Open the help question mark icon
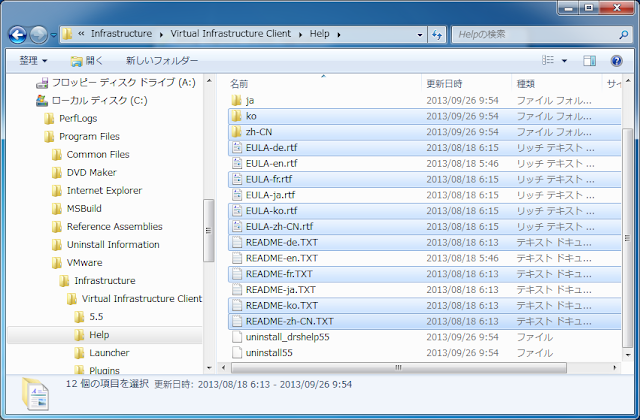This screenshot has height=420, width=640. 616,61
